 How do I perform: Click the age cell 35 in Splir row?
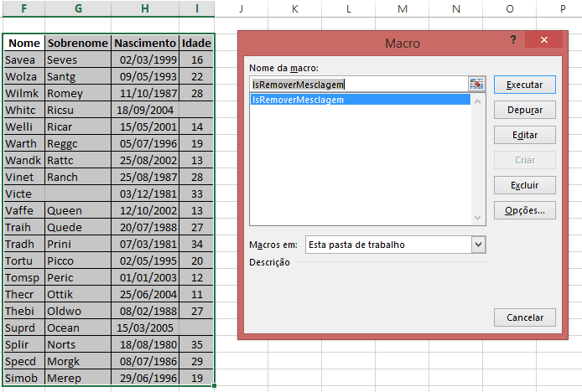tap(196, 345)
